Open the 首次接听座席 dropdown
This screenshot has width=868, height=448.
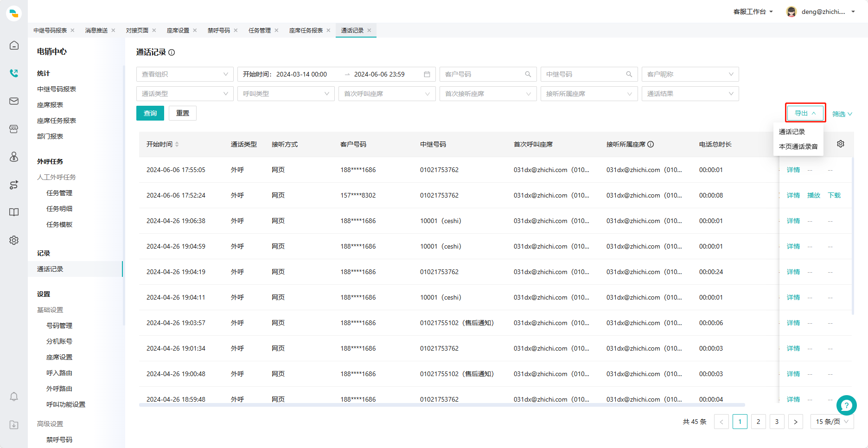click(x=488, y=94)
